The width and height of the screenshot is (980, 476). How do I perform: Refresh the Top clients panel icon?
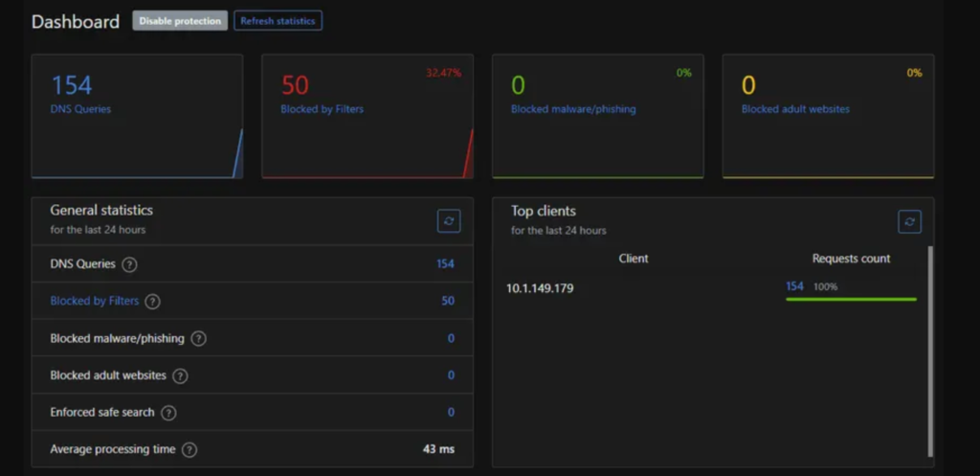[x=909, y=221]
